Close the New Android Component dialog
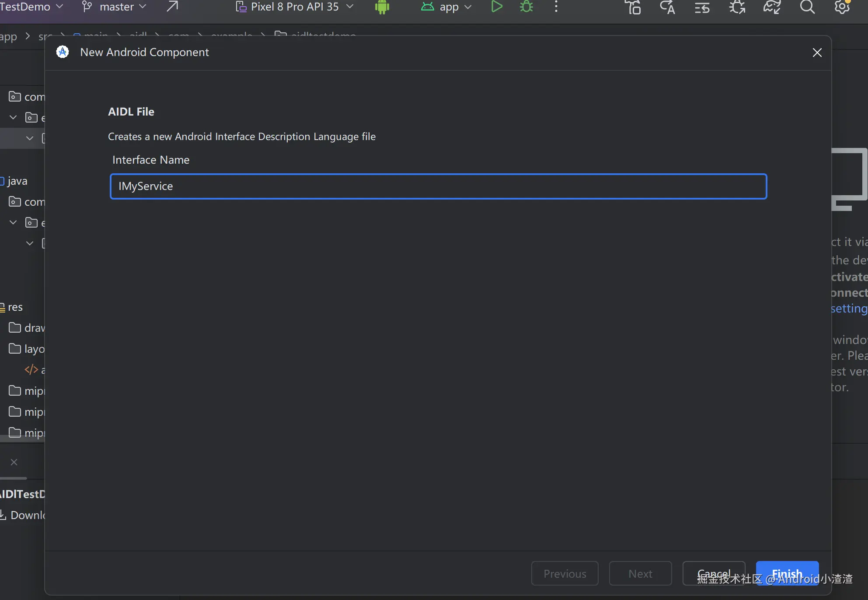This screenshot has height=600, width=868. (817, 53)
